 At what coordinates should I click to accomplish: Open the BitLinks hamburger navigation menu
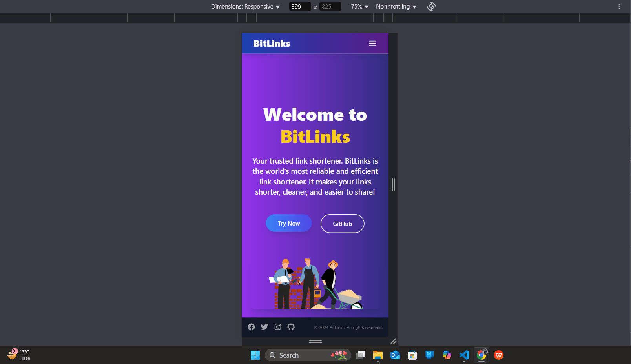pyautogui.click(x=372, y=43)
